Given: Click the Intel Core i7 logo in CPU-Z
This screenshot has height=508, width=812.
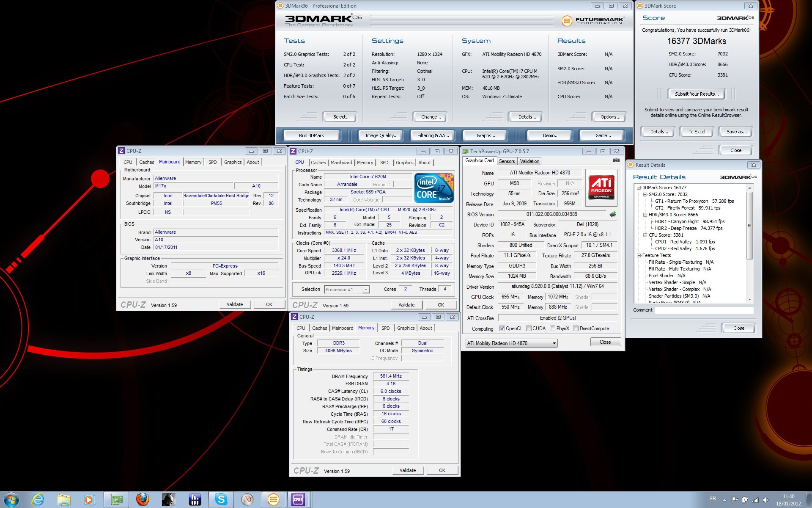Looking at the screenshot, I should 434,188.
